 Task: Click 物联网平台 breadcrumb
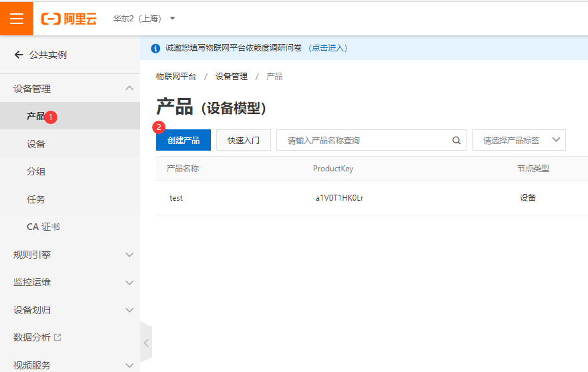pos(176,77)
